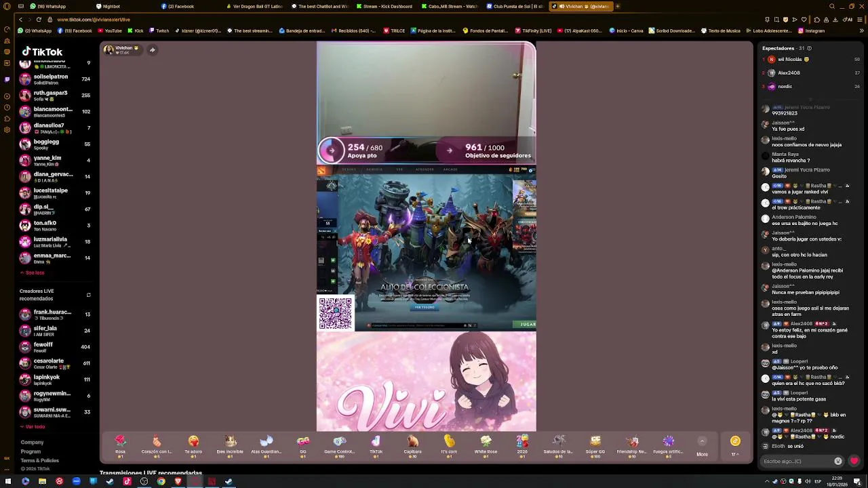Click the live stream video area
Screen dimensions: 868x488
[x=426, y=236]
